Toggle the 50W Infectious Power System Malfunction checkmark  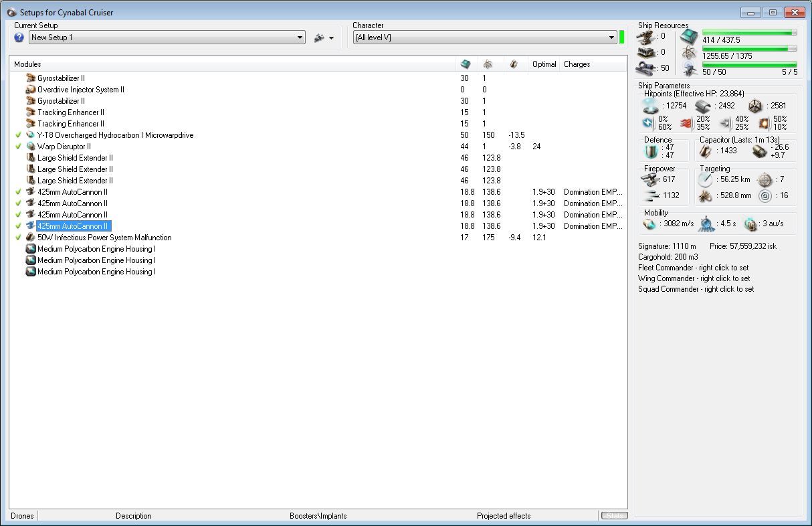click(18, 238)
